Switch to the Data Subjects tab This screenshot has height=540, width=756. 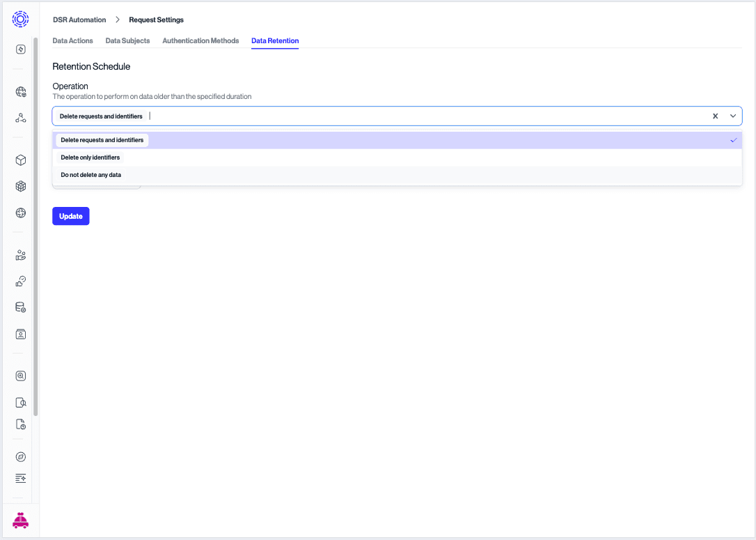coord(127,40)
